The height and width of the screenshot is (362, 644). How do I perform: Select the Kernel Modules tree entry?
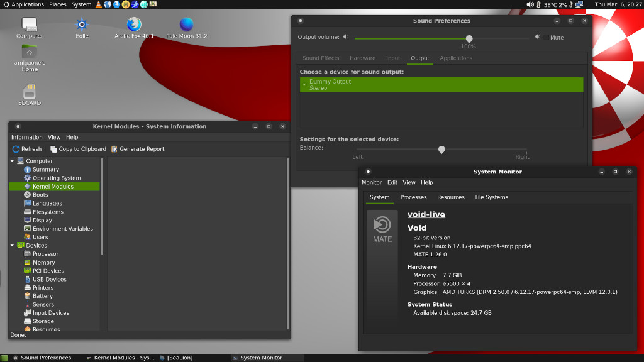point(54,186)
